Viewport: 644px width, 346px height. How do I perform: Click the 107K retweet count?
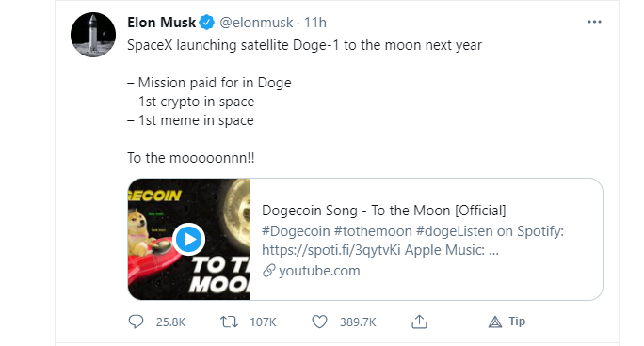point(264,322)
